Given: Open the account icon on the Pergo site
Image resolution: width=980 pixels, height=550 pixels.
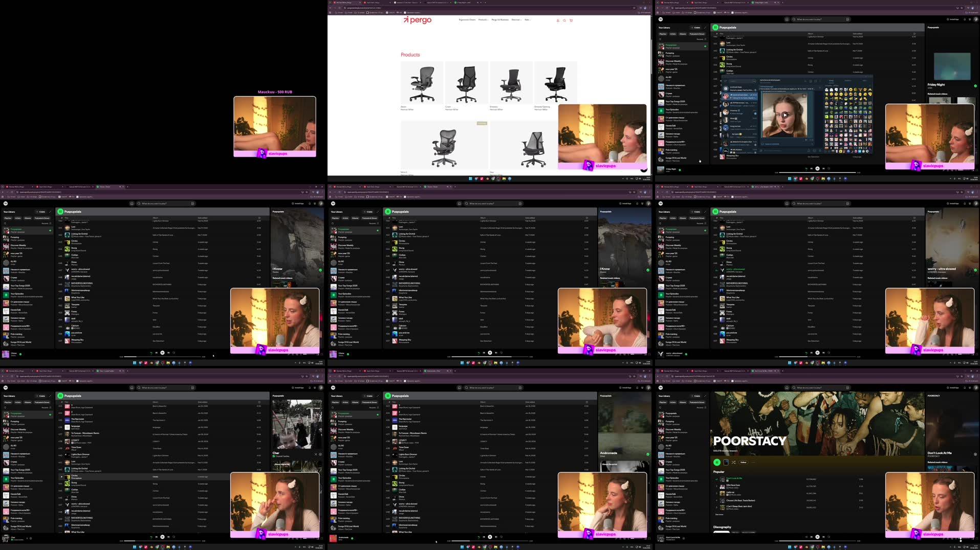Looking at the screenshot, I should click(557, 20).
